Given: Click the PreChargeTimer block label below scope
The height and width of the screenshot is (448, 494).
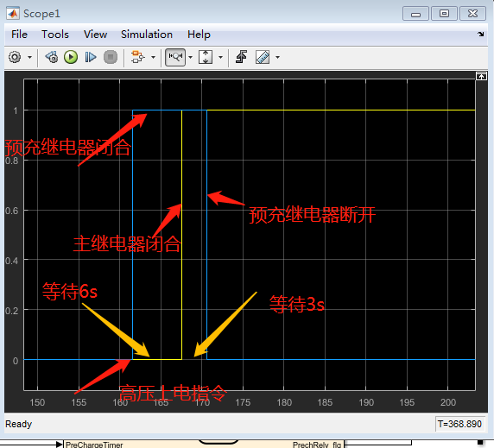Looking at the screenshot, I should [x=94, y=445].
